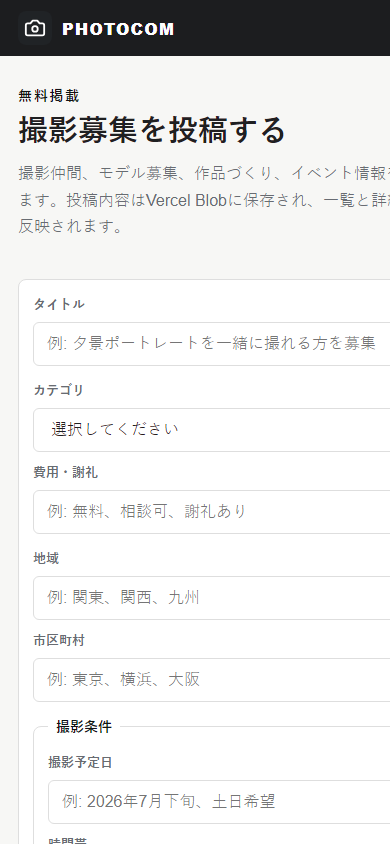Viewport: 390px width, 844px height.
Task: Click into the 費用・謝礼 input box
Action: (x=211, y=511)
